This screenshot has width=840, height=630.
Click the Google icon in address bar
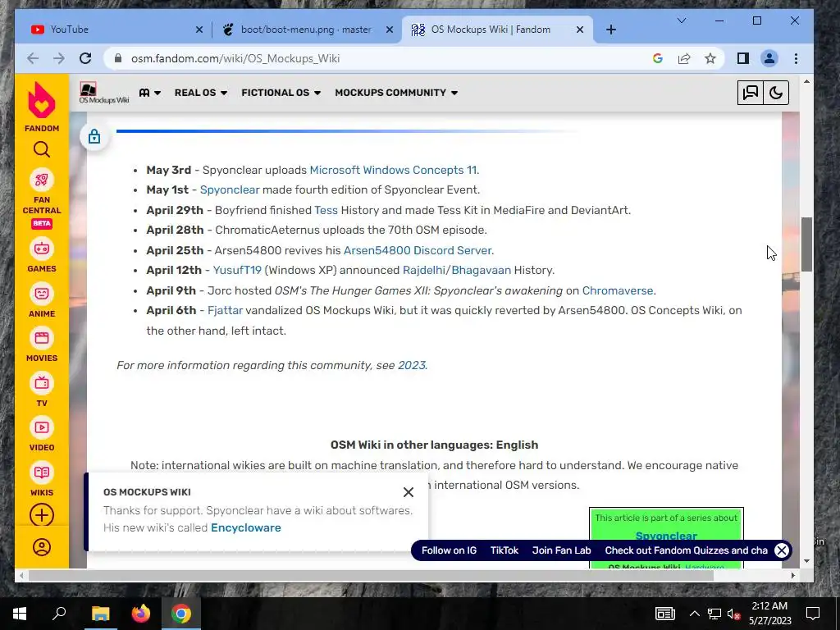coord(658,58)
